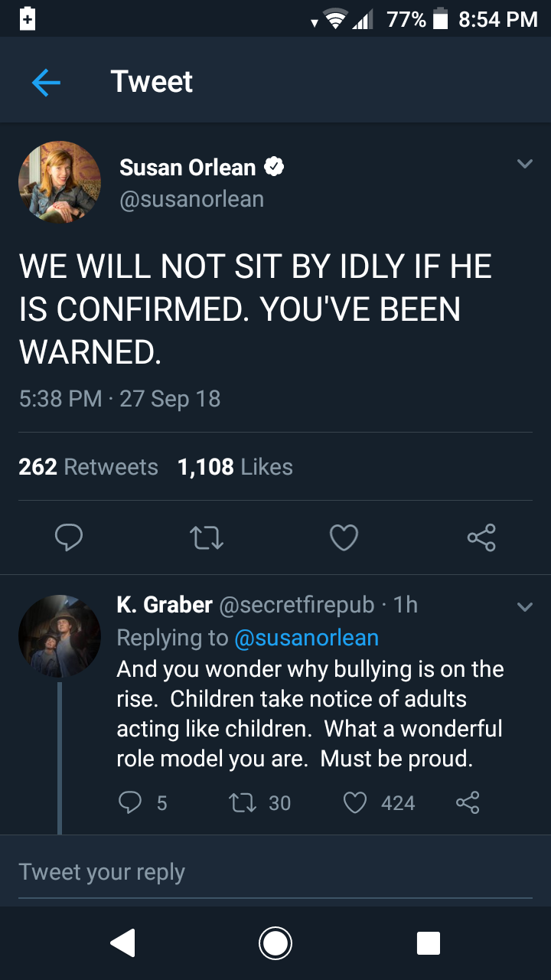Retweet Susan Orlean's tweet
Viewport: 551px width, 980px height.
[206, 537]
